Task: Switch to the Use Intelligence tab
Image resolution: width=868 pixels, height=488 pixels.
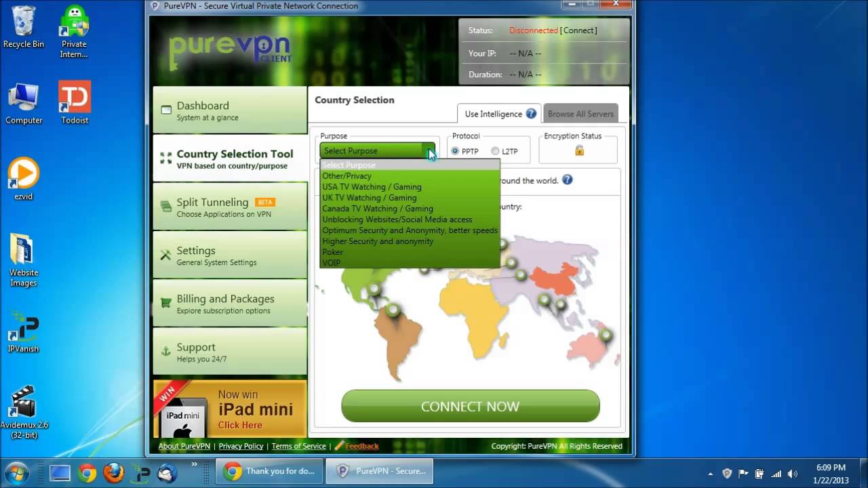Action: (x=498, y=114)
